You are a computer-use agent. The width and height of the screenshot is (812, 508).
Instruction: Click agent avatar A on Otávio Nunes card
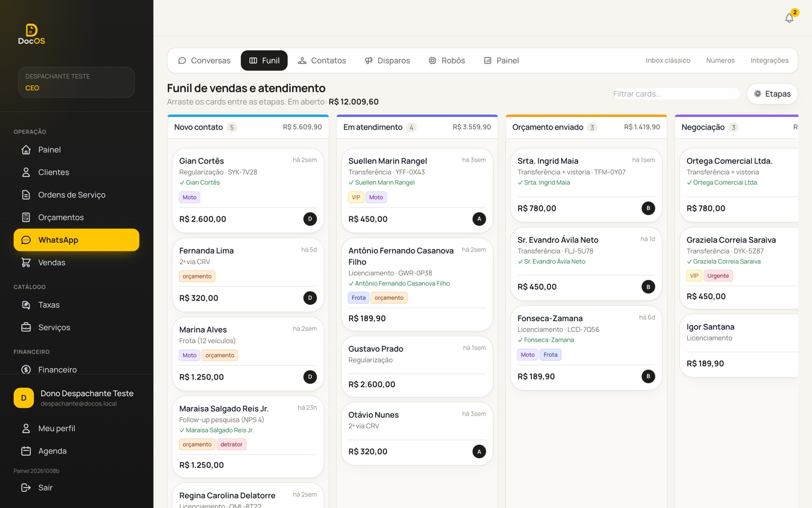coord(479,452)
